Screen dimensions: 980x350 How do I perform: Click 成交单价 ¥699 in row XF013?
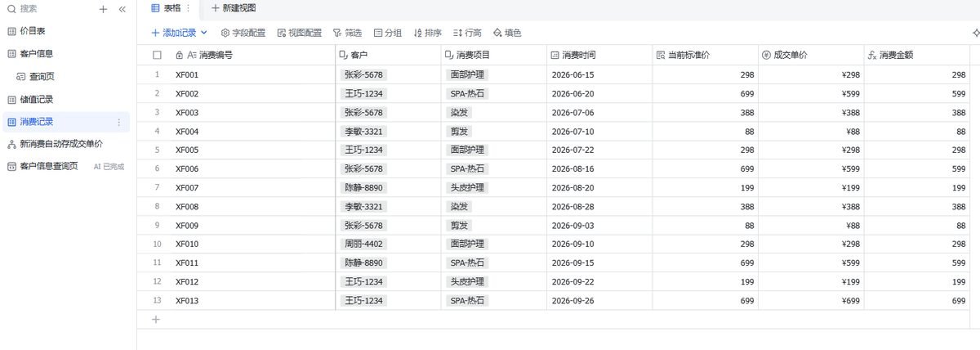coord(811,301)
